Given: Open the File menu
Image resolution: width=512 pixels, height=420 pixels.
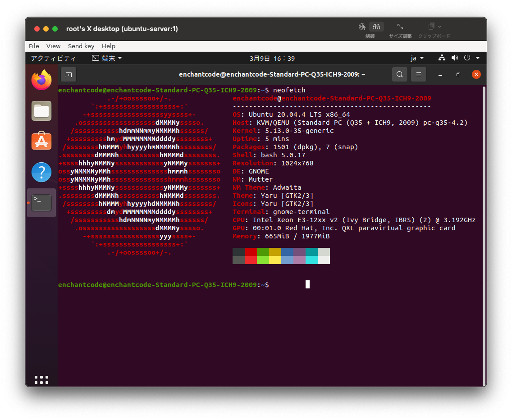Looking at the screenshot, I should tap(34, 46).
